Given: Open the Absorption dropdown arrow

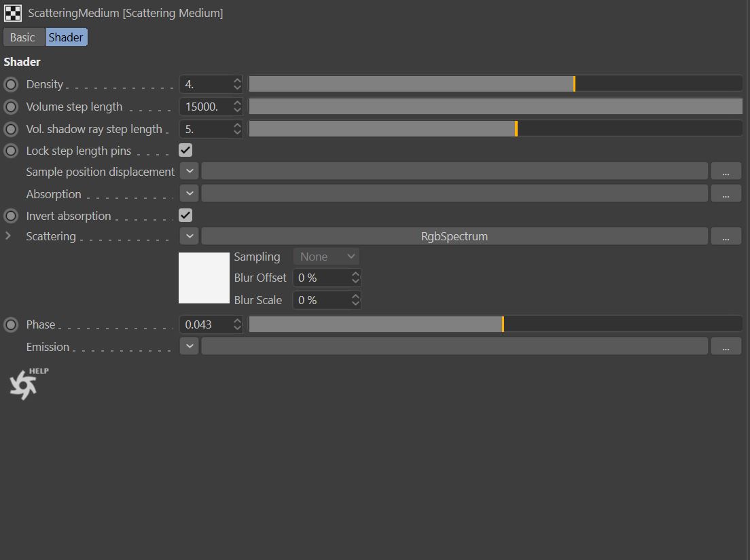Looking at the screenshot, I should (x=190, y=193).
